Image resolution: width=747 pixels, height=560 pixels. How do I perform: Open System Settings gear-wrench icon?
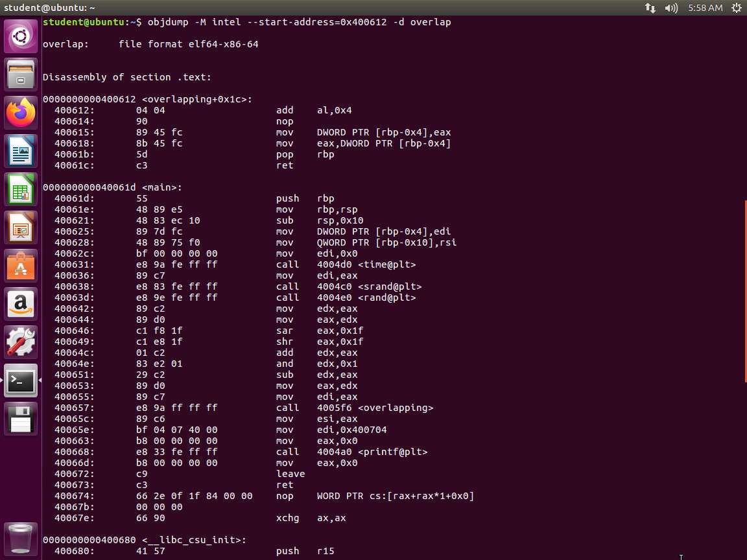pyautogui.click(x=21, y=342)
